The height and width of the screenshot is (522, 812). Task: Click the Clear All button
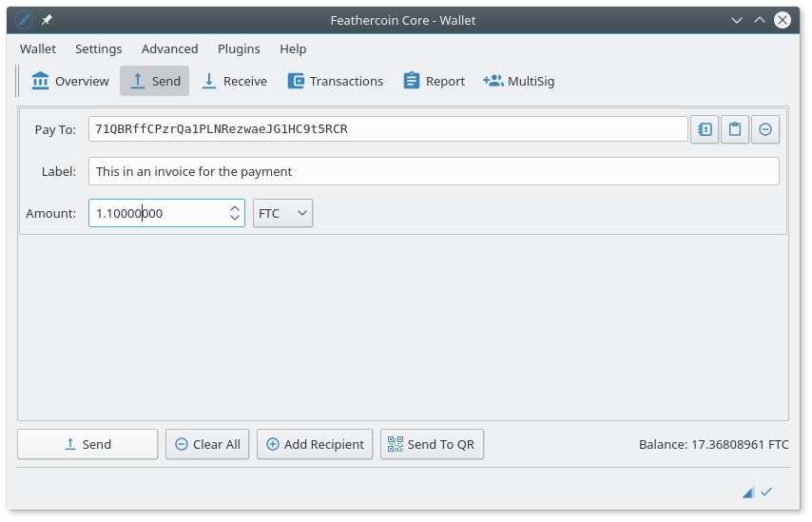click(x=207, y=444)
